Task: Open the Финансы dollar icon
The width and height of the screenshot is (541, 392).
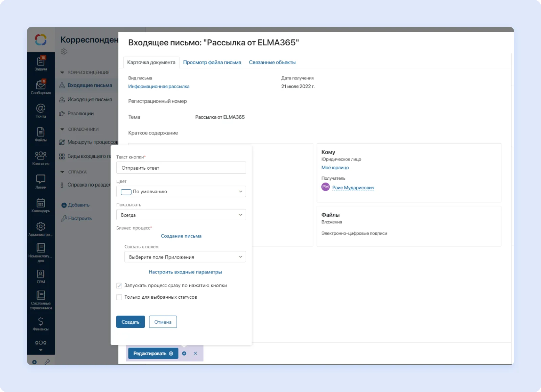Action: [x=41, y=323]
